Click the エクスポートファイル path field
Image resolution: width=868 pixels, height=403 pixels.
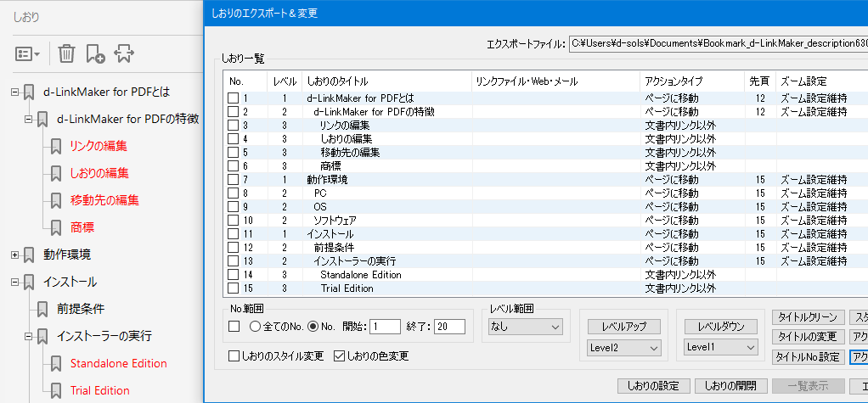tap(718, 43)
